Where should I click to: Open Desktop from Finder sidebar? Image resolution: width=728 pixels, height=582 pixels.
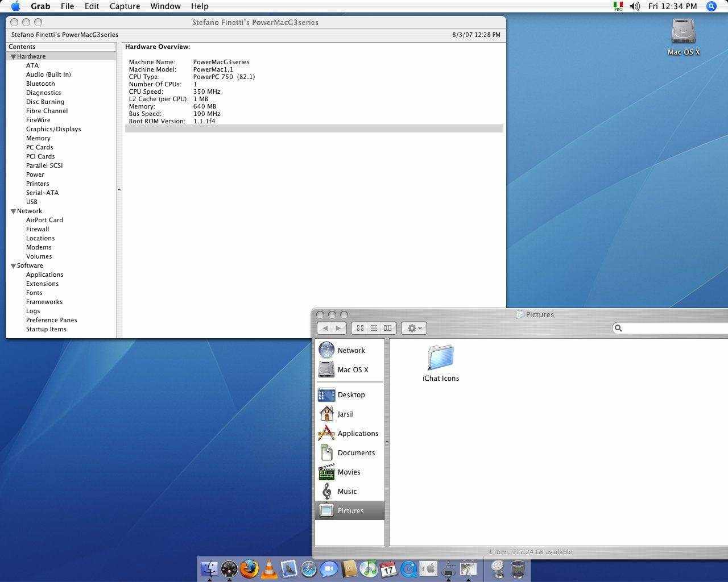(349, 394)
